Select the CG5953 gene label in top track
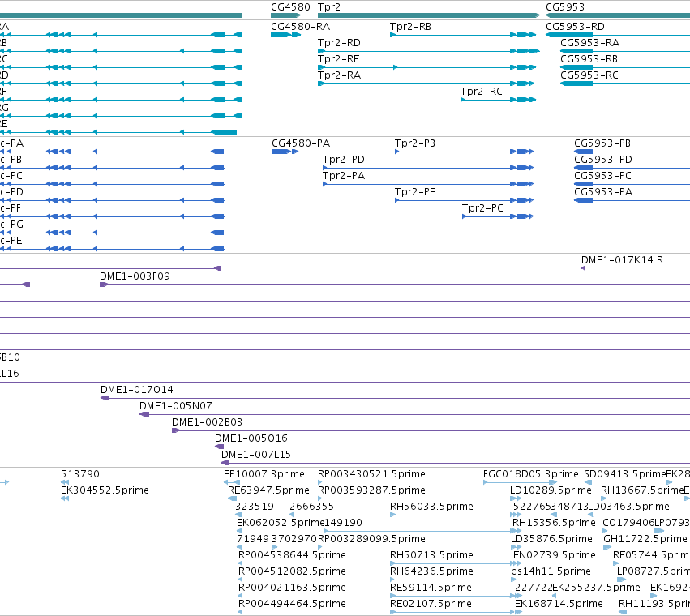Screen dimensions: 690x616 [x=565, y=7]
